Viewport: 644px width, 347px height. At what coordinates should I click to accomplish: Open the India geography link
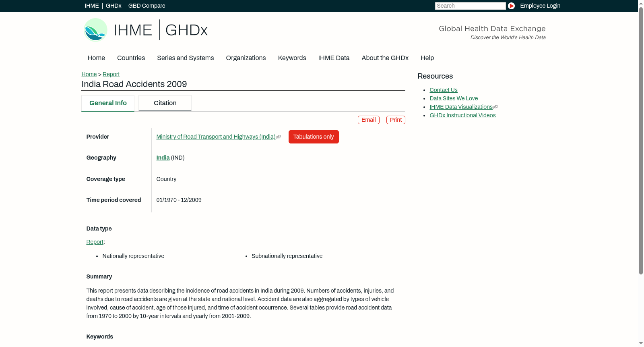pos(163,158)
